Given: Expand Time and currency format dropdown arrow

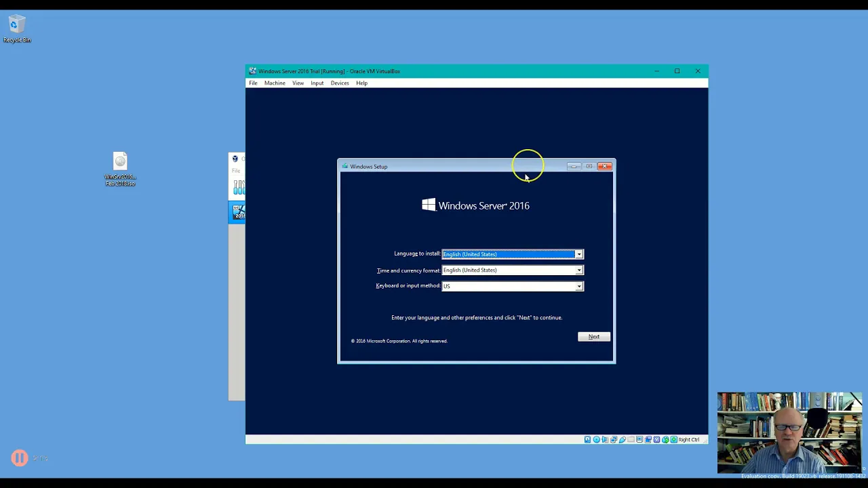Looking at the screenshot, I should (x=578, y=270).
